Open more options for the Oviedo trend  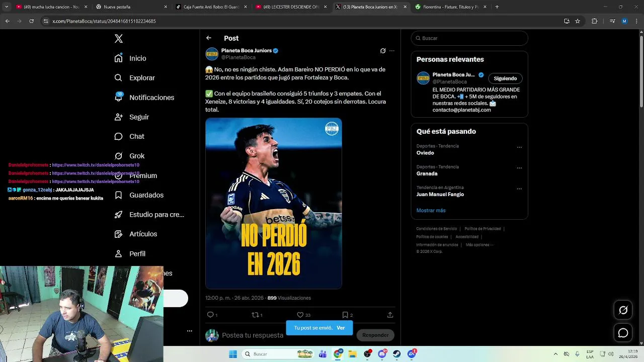(519, 147)
